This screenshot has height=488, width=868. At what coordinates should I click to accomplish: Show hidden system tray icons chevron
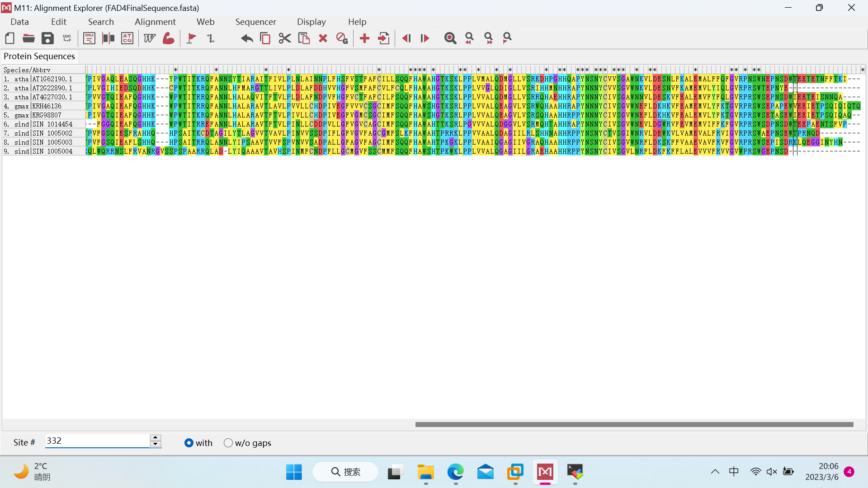(x=715, y=472)
